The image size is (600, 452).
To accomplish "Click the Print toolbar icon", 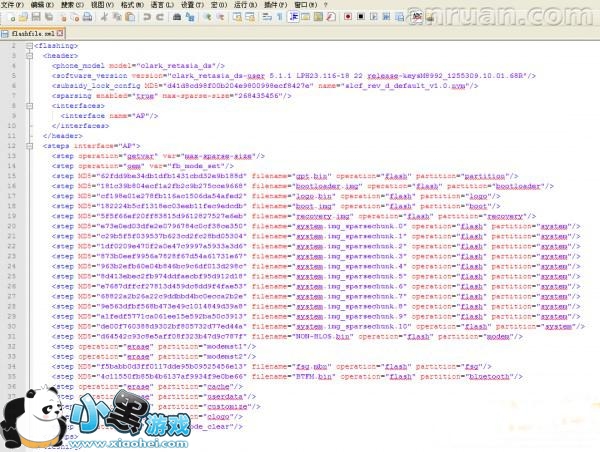I will coord(85,17).
